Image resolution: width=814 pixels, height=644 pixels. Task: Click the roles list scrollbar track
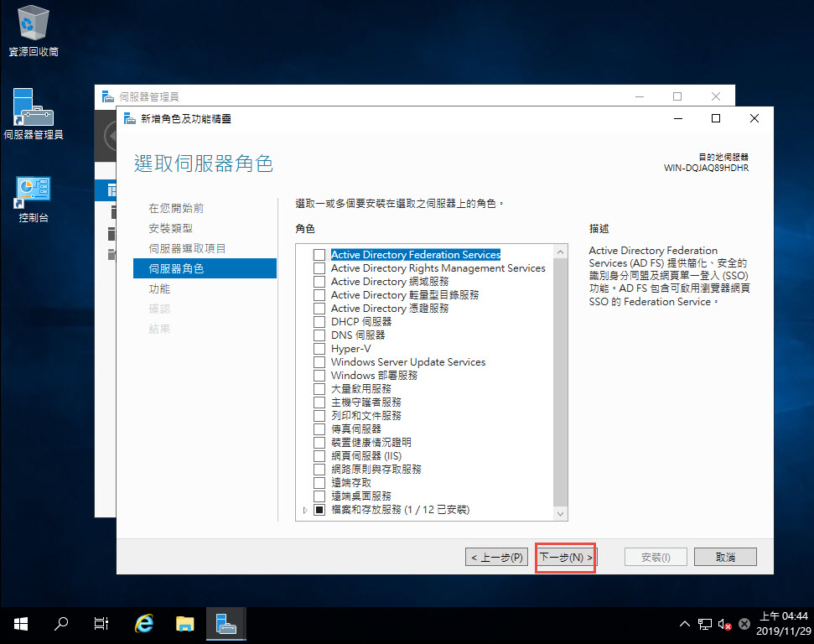pos(560,382)
